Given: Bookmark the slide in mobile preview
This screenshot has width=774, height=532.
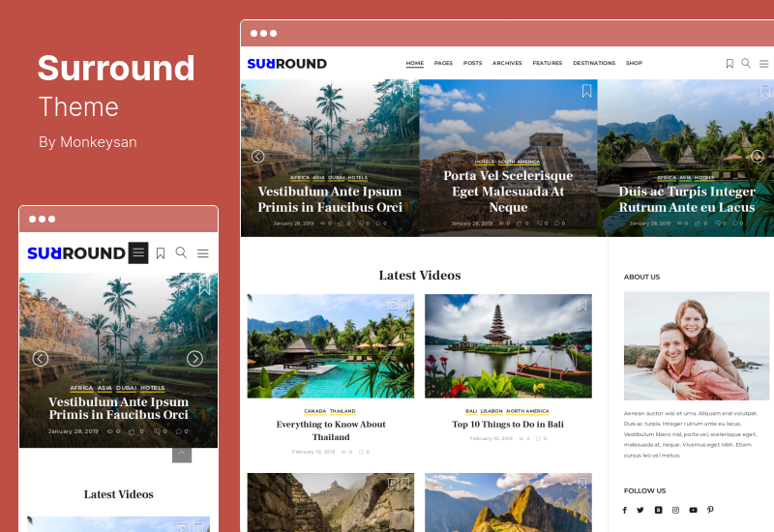Looking at the screenshot, I should (x=204, y=287).
